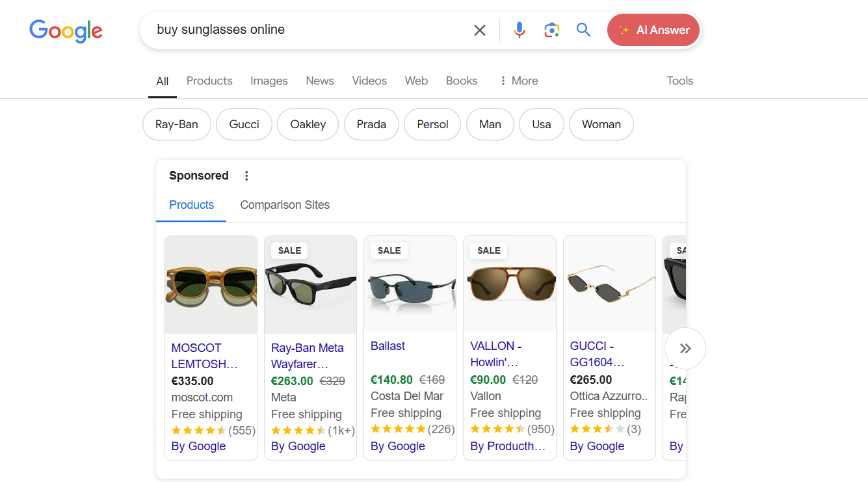Image resolution: width=868 pixels, height=482 pixels.
Task: Click By Google under Ray-Ban Meta card
Action: point(298,446)
